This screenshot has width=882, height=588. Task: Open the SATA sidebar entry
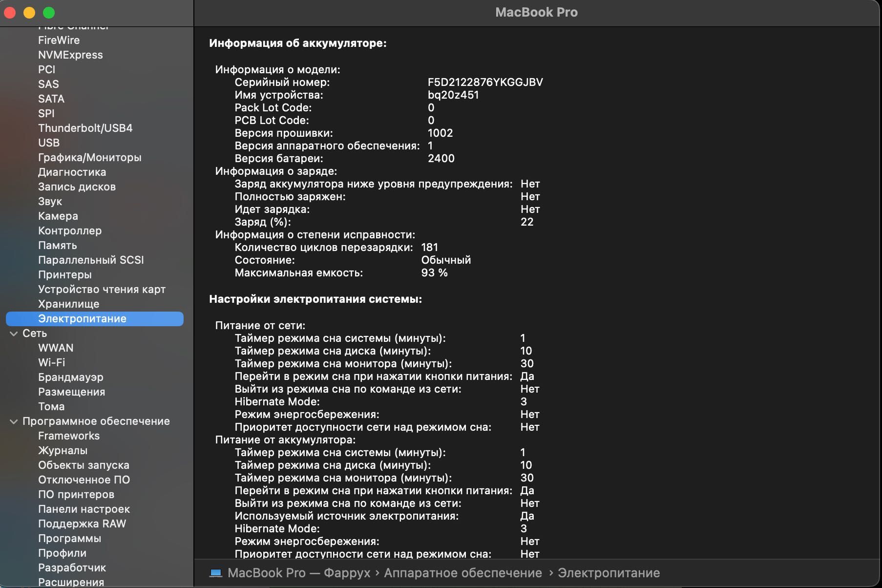pyautogui.click(x=51, y=99)
